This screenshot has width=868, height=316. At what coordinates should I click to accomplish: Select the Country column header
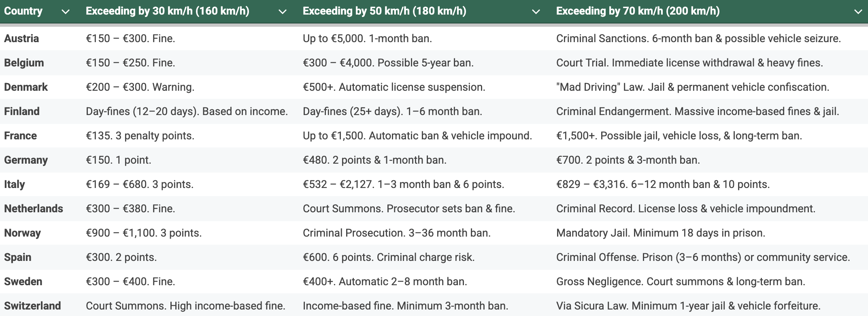point(23,11)
